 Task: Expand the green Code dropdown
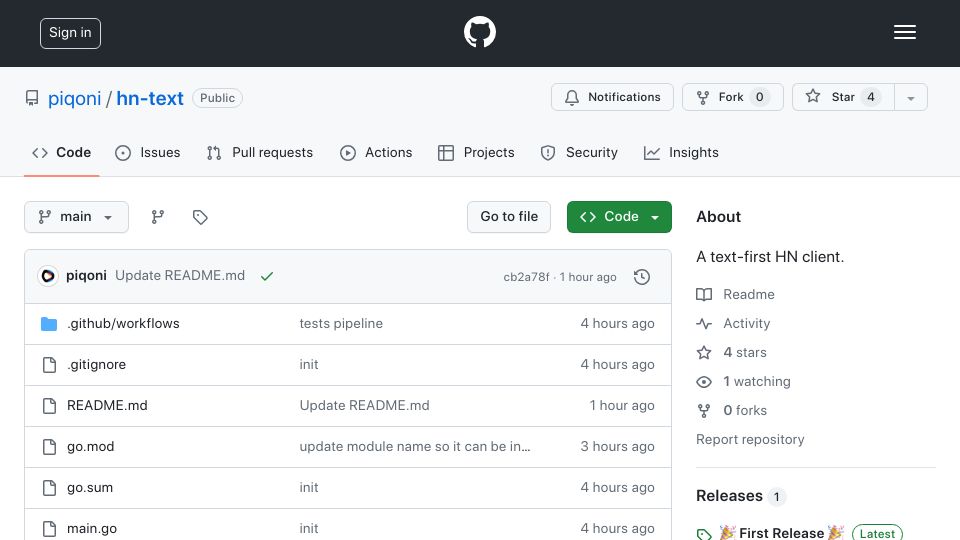pos(619,217)
